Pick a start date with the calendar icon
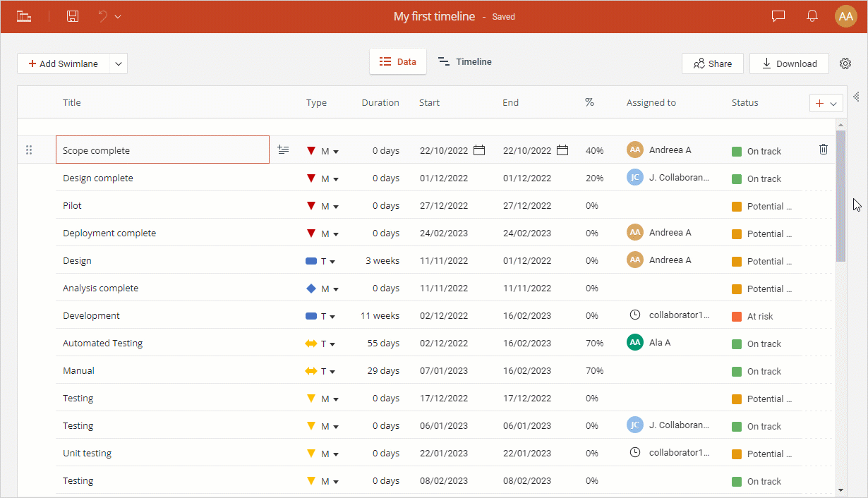The width and height of the screenshot is (868, 498). pyautogui.click(x=479, y=150)
